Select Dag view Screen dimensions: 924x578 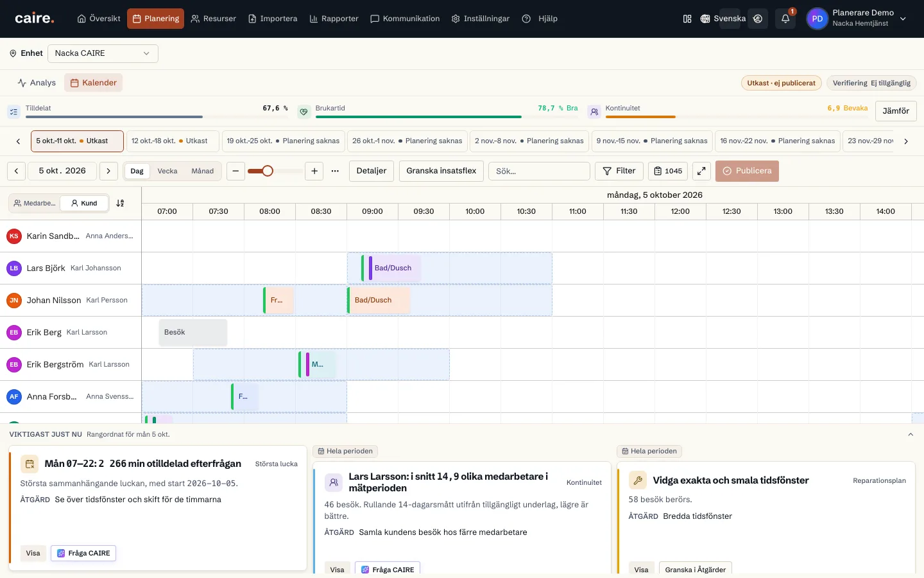click(x=137, y=171)
